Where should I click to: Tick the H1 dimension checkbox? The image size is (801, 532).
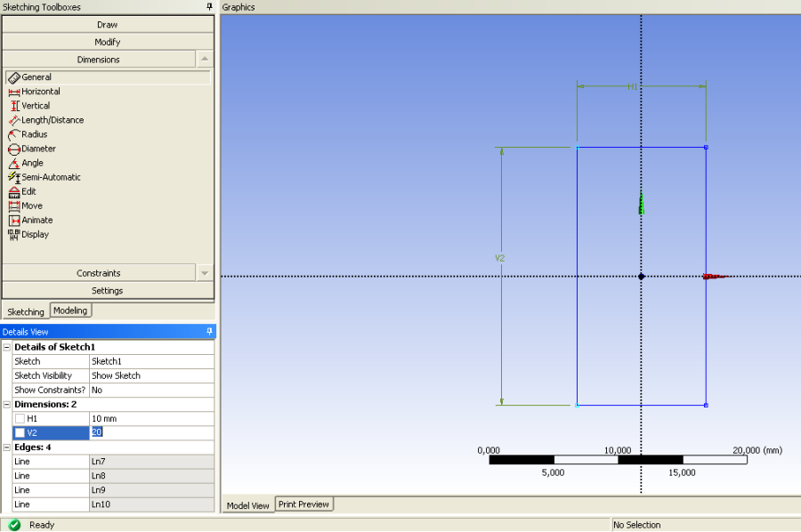[20, 419]
